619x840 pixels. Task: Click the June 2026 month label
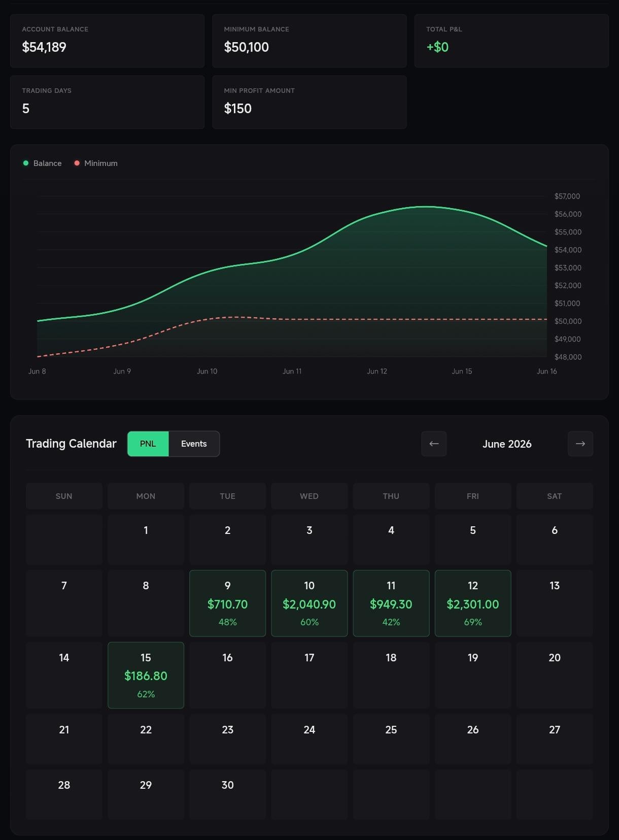507,444
